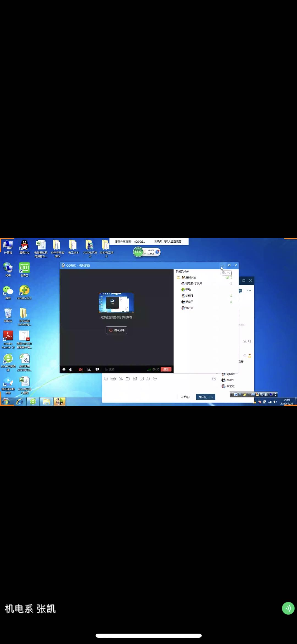Click the scissors screenshot icon

(121, 379)
